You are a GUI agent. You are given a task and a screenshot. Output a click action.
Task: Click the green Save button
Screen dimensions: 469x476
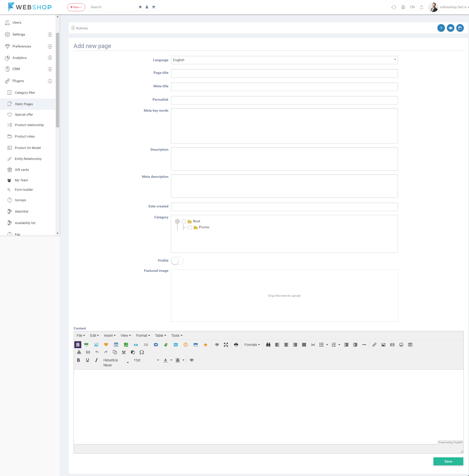pos(448,461)
